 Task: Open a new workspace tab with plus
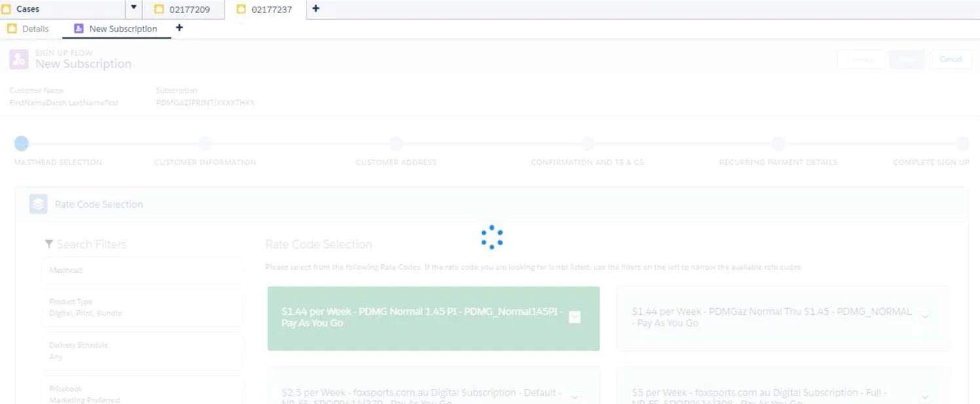coord(316,9)
